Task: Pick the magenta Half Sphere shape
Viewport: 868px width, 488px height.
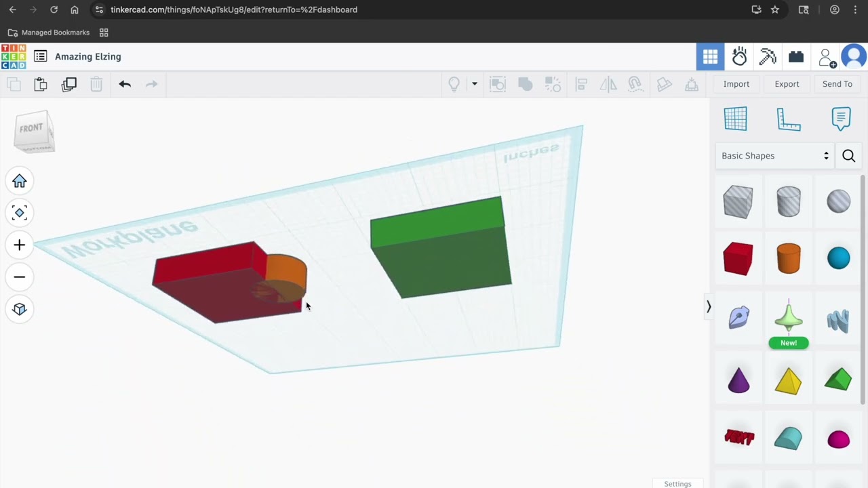Action: tap(839, 439)
